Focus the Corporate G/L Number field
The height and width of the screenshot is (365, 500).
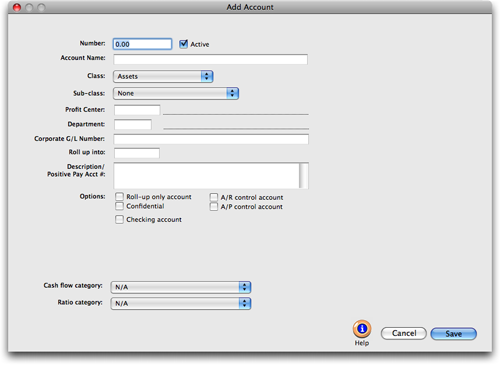[211, 139]
